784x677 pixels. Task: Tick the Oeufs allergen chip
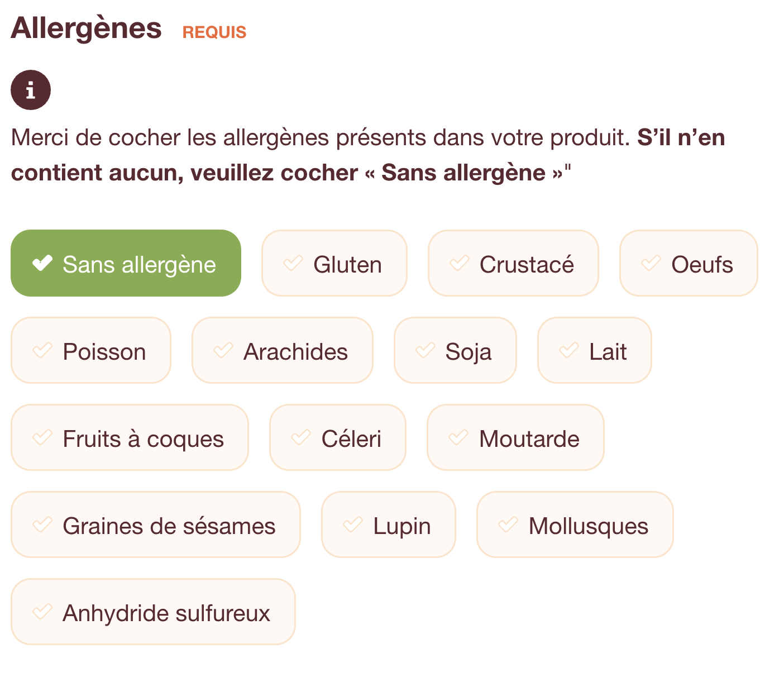[x=689, y=263]
